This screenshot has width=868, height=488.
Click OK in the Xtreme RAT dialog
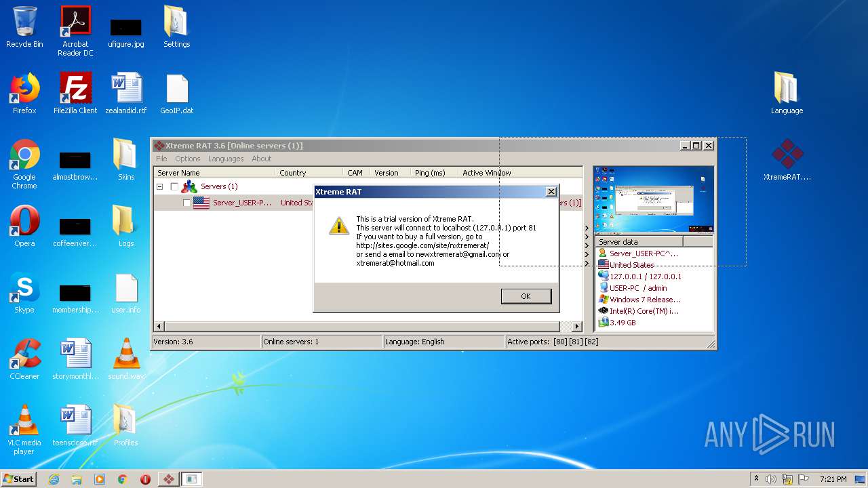coord(526,296)
